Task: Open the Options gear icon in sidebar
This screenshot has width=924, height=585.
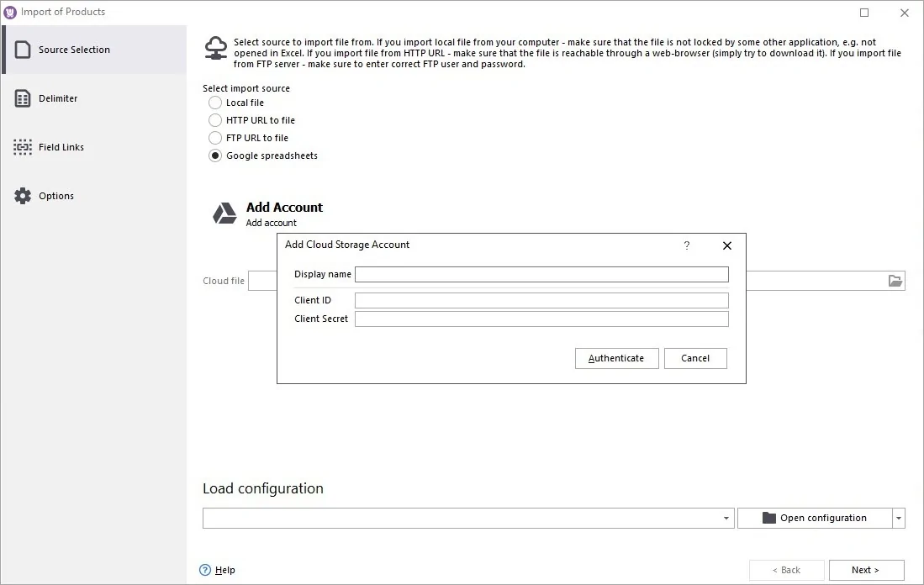Action: [x=22, y=195]
